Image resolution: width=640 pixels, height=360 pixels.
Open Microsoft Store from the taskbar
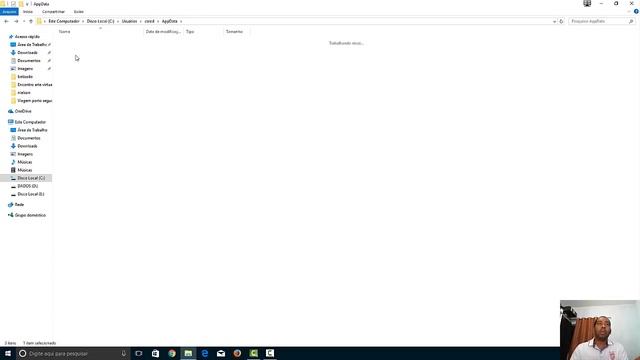[x=155, y=353]
